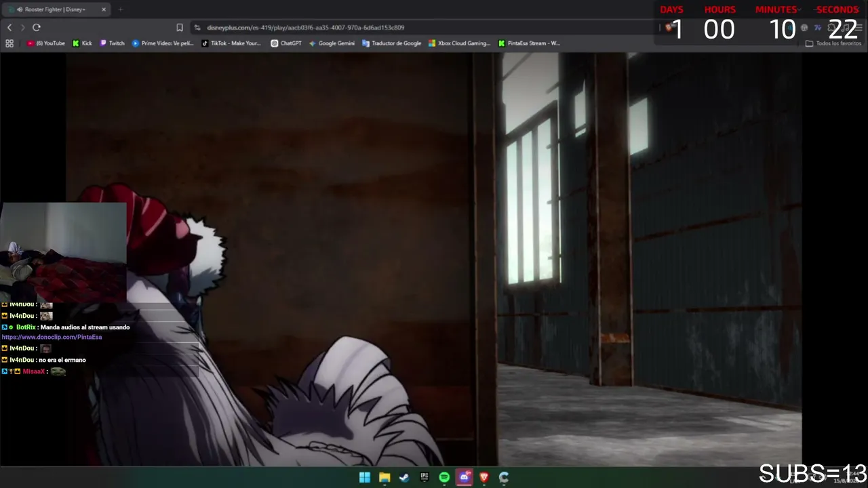
Task: Open the Google Gemini bookmark
Action: point(332,43)
